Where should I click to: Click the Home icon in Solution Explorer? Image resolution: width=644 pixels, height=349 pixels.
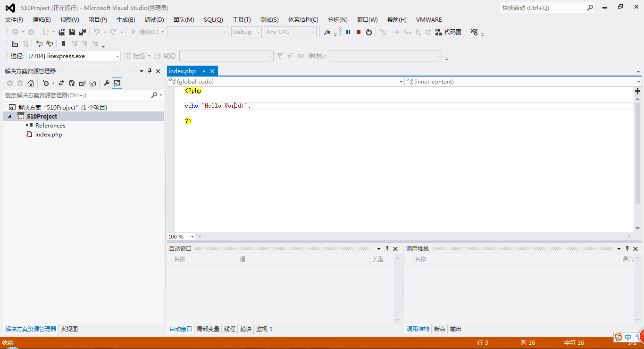(31, 83)
